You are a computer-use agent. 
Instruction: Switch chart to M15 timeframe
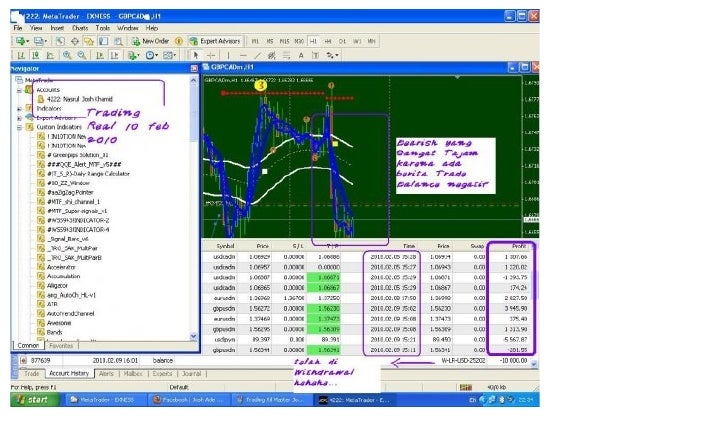(x=284, y=41)
